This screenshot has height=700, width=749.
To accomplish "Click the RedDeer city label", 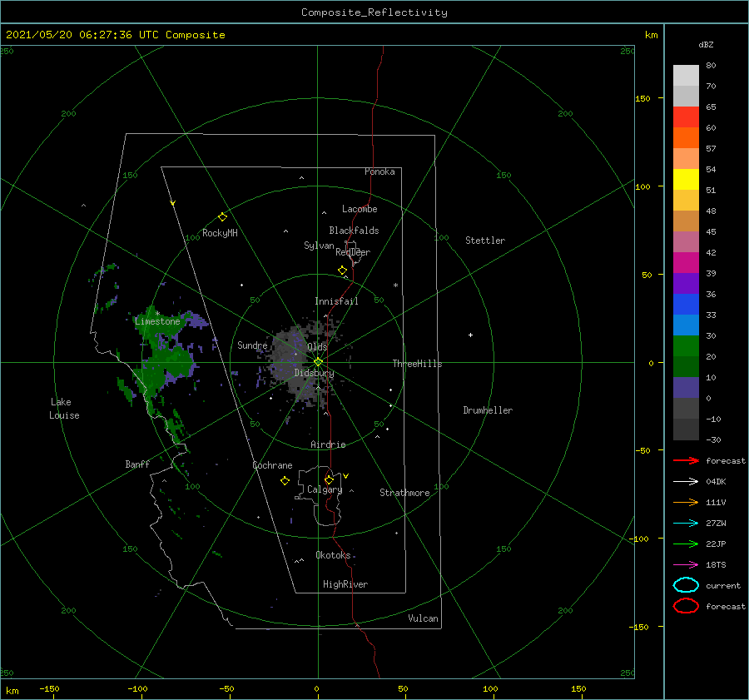I will point(353,252).
